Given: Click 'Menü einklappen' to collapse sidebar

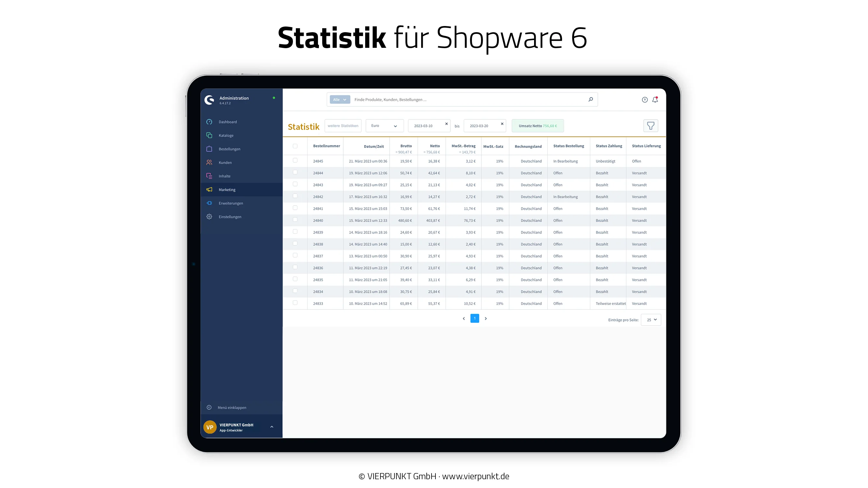Looking at the screenshot, I should coord(232,407).
